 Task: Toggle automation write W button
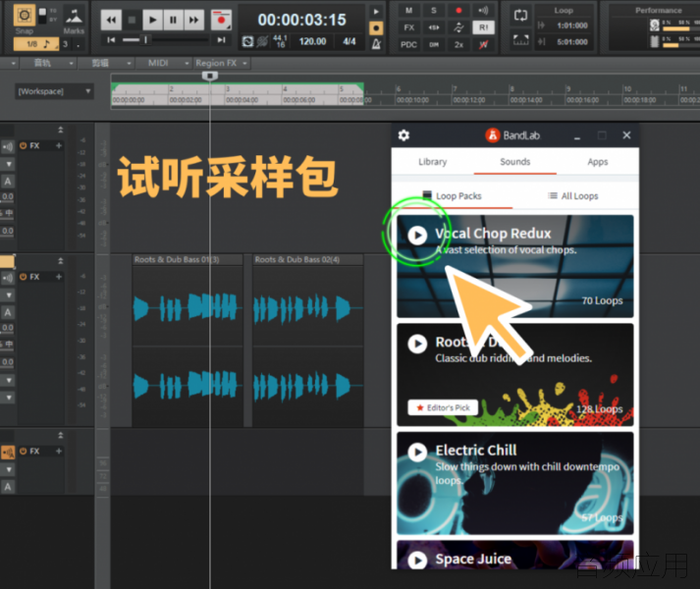[483, 44]
